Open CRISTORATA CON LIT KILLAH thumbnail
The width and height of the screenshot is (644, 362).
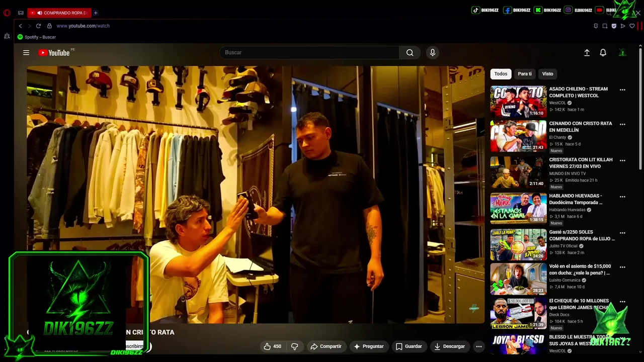pyautogui.click(x=518, y=172)
